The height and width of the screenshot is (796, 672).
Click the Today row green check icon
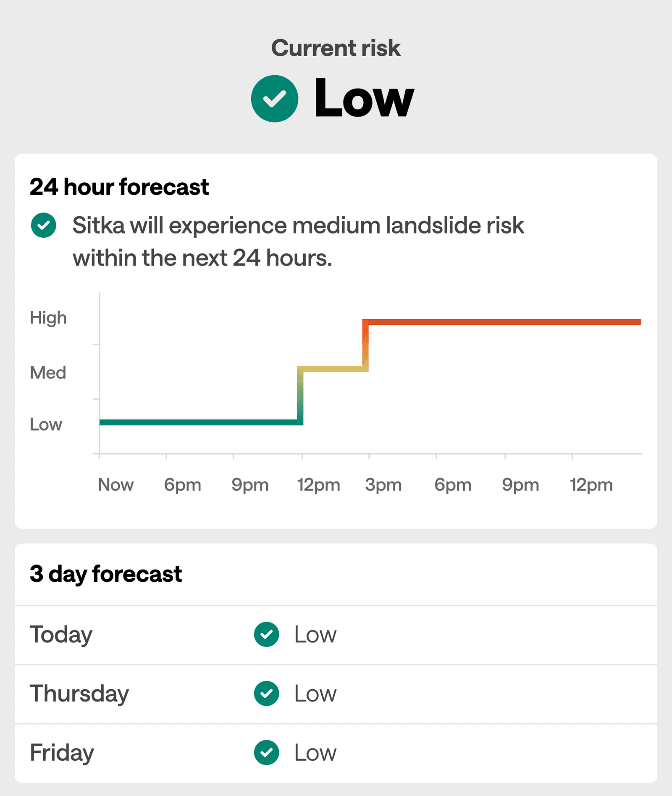coord(266,634)
